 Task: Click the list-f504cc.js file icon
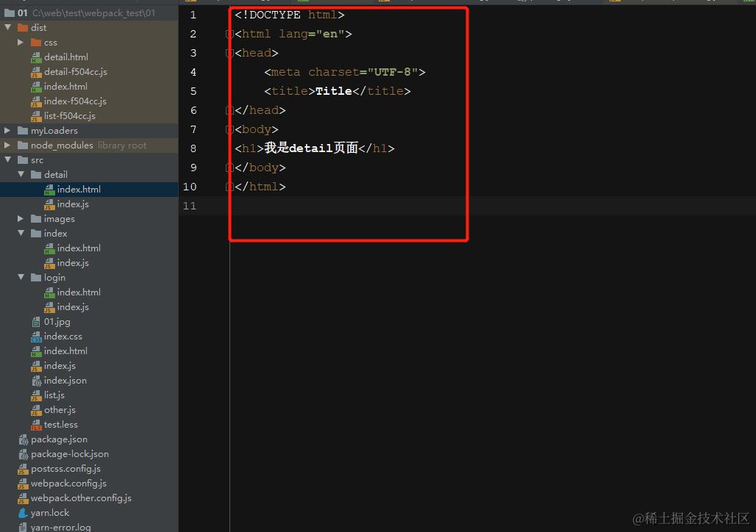click(x=36, y=116)
